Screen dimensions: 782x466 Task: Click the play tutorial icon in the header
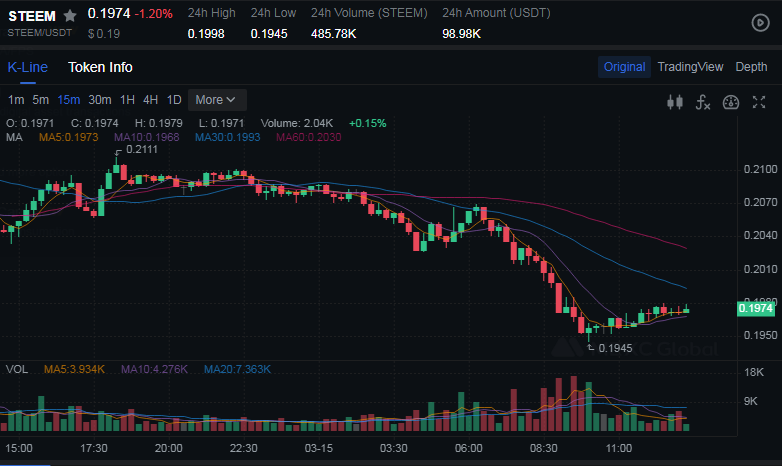[x=760, y=22]
